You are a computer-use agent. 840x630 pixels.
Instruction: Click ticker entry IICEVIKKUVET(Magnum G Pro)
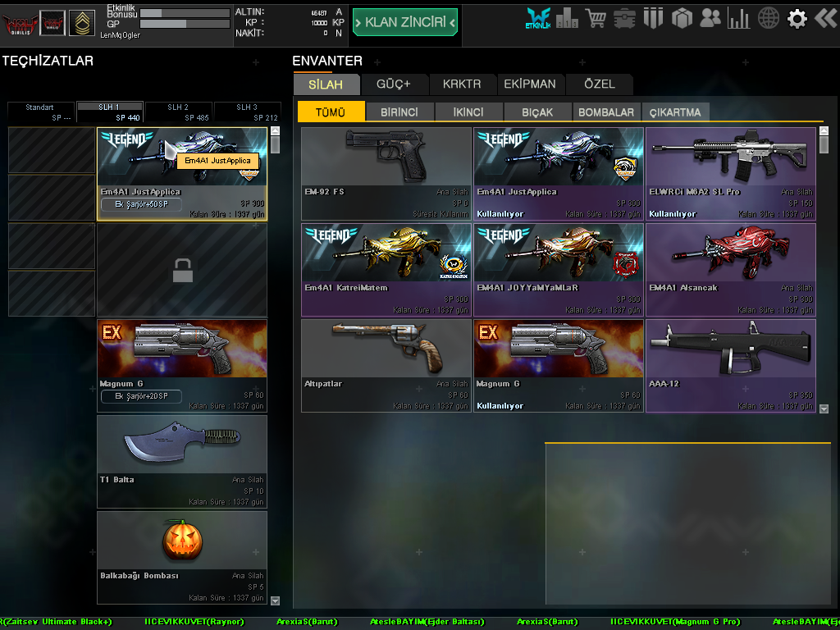coord(675,622)
